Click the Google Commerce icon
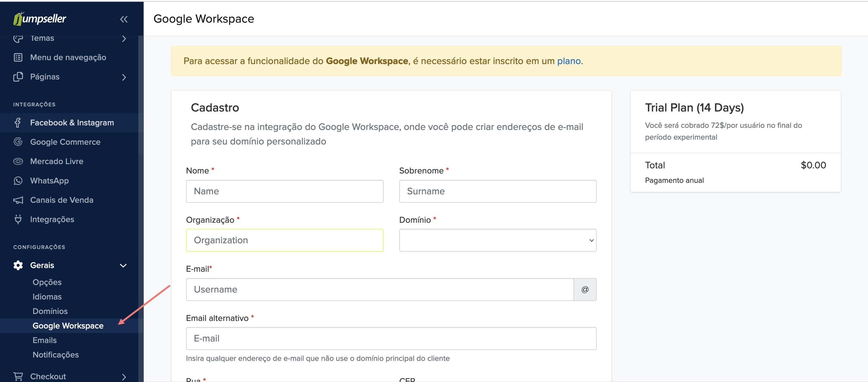This screenshot has width=868, height=382. [x=18, y=142]
